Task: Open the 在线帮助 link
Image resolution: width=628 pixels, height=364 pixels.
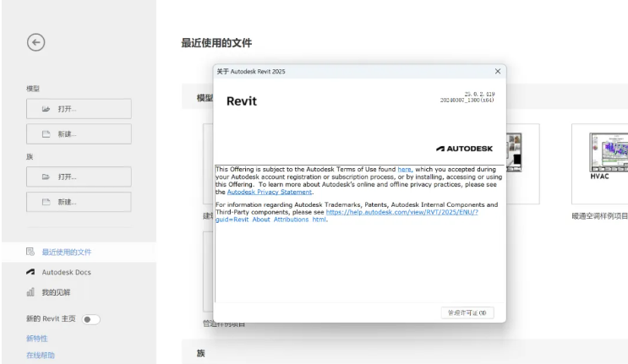Action: click(x=41, y=356)
